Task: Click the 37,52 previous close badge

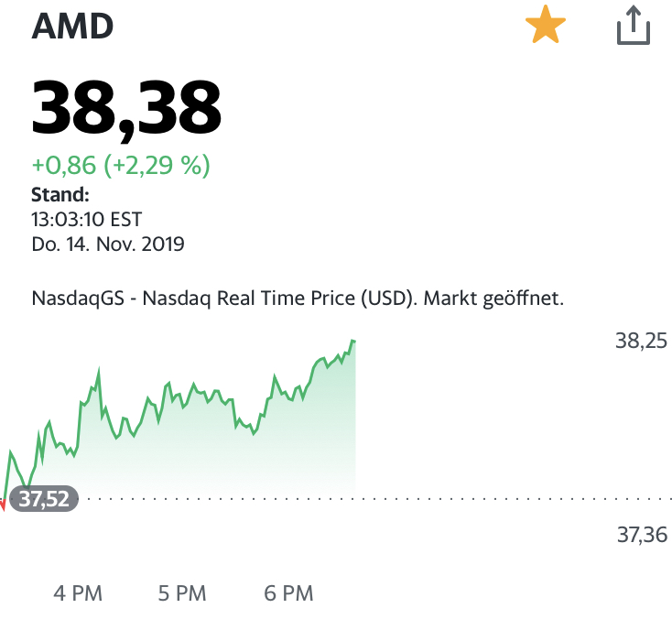Action: click(x=44, y=499)
